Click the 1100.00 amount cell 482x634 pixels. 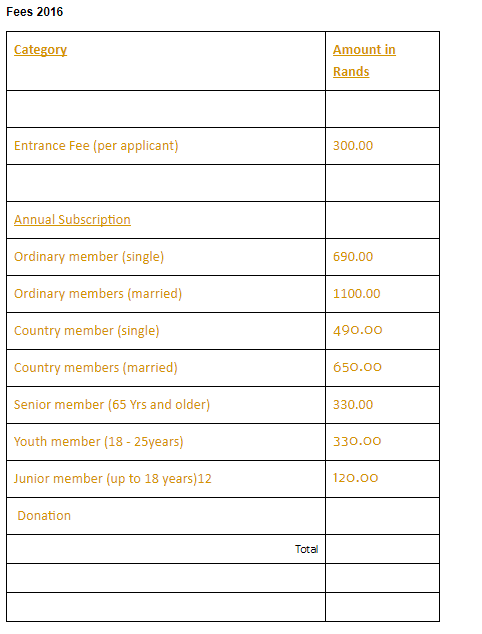tap(382, 294)
